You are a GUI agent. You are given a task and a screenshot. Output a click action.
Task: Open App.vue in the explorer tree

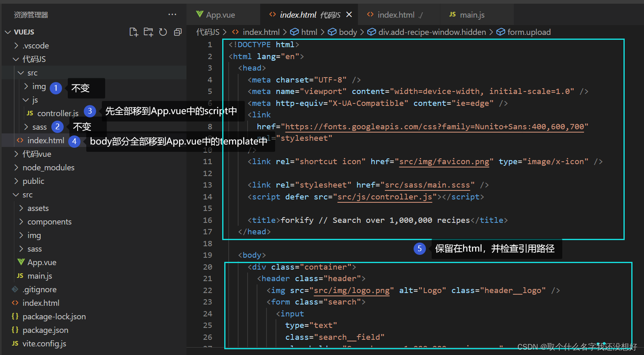(x=42, y=262)
